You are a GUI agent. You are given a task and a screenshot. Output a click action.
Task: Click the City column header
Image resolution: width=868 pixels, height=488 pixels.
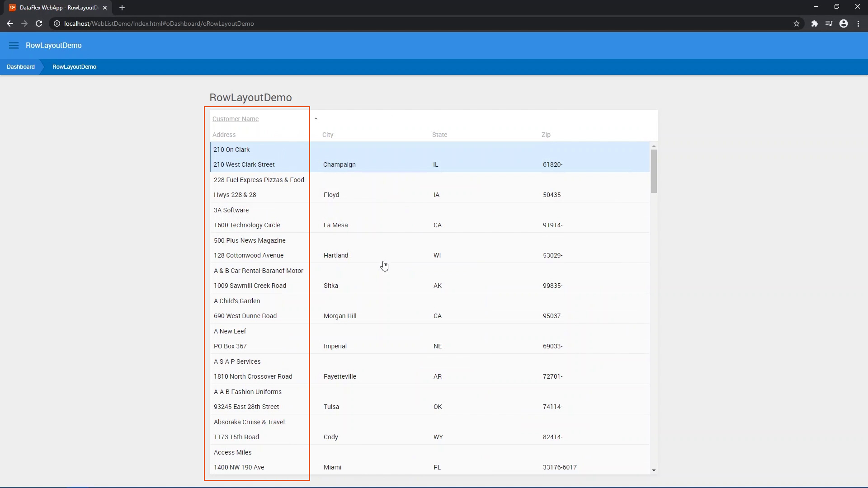tap(328, 135)
